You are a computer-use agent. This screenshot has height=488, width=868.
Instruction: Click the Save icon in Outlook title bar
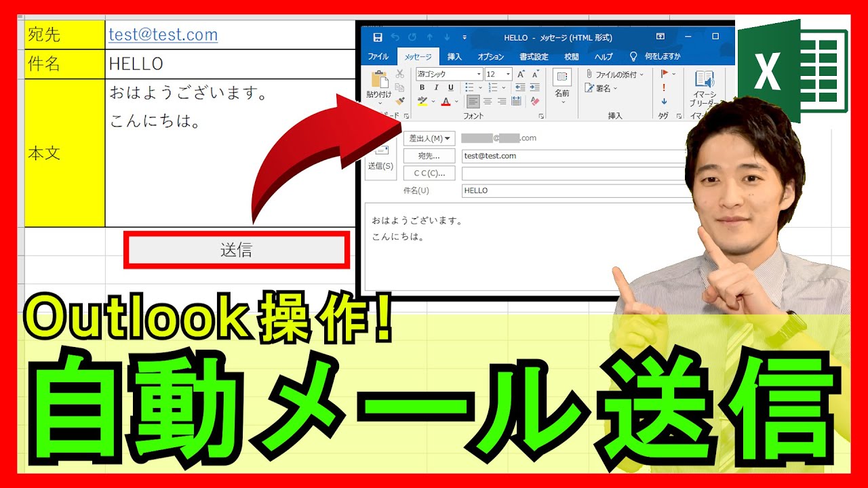tap(377, 37)
